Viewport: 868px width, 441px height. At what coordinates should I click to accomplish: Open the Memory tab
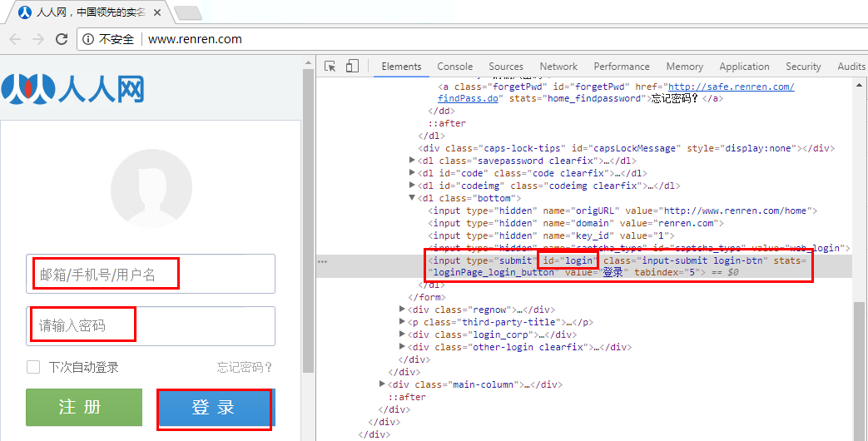point(684,67)
